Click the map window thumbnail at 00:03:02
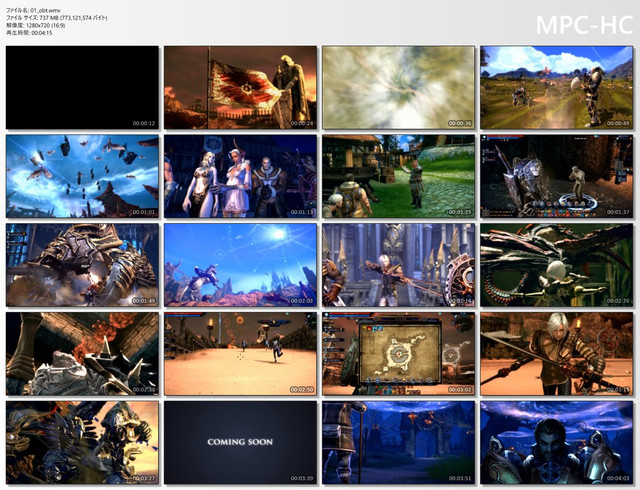The image size is (640, 490). 398,354
